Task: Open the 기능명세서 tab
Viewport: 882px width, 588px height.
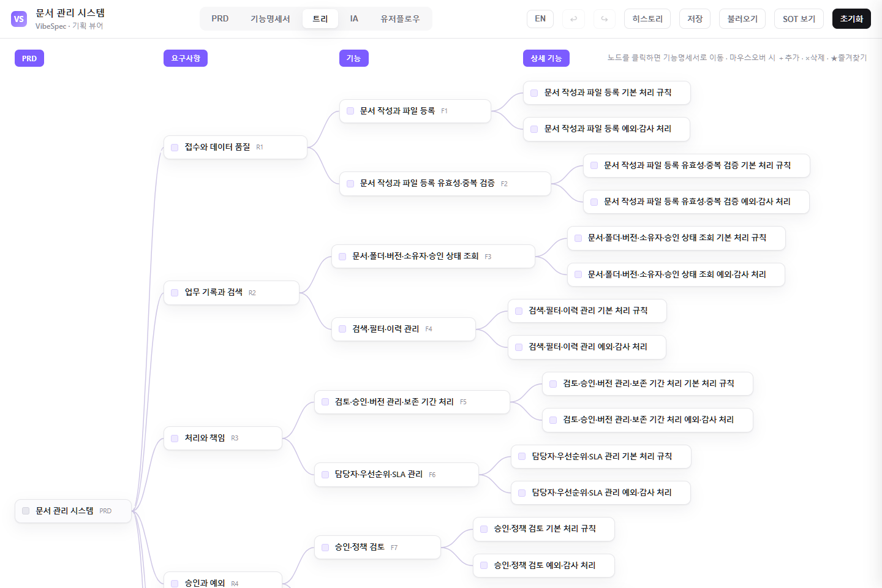Action: 270,19
